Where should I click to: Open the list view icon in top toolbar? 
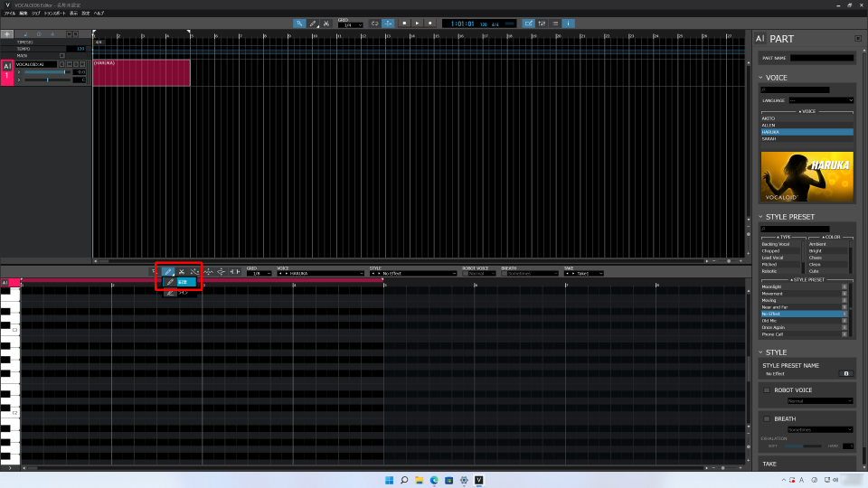(555, 23)
